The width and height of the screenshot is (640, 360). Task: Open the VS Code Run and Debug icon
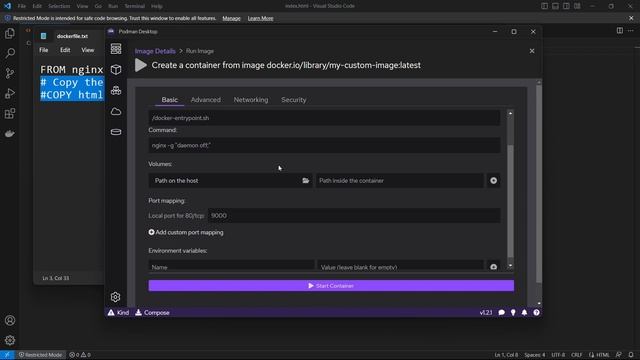pos(10,93)
